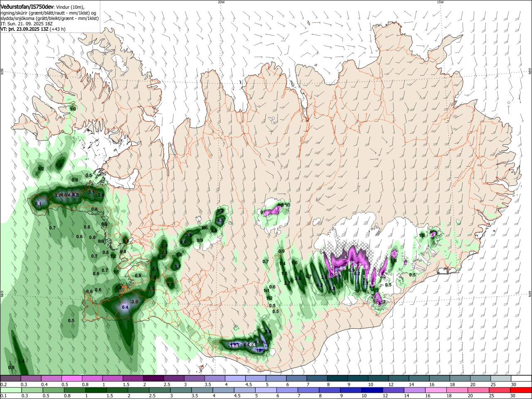Viewport: 532px width, 399px height.
Task: Pick the medium green 0.5 swatch in the lower legend
Action: (x=53, y=390)
